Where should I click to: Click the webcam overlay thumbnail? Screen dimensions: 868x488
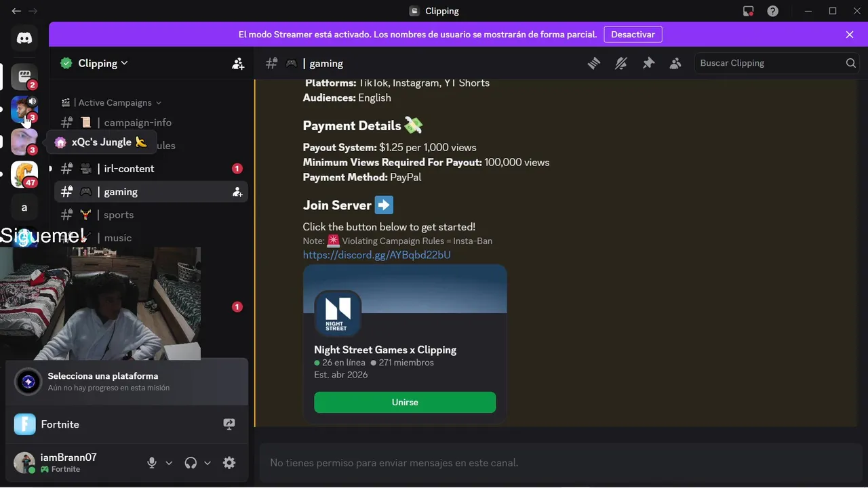[100, 304]
